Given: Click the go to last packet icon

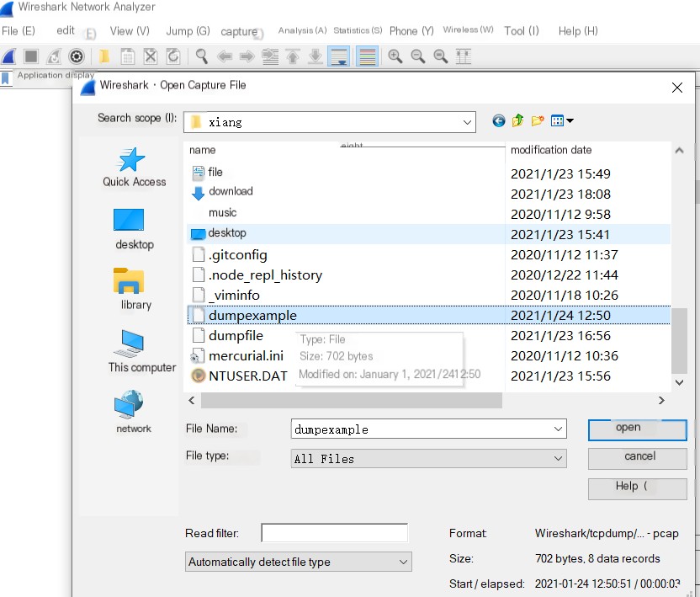Looking at the screenshot, I should click(316, 56).
